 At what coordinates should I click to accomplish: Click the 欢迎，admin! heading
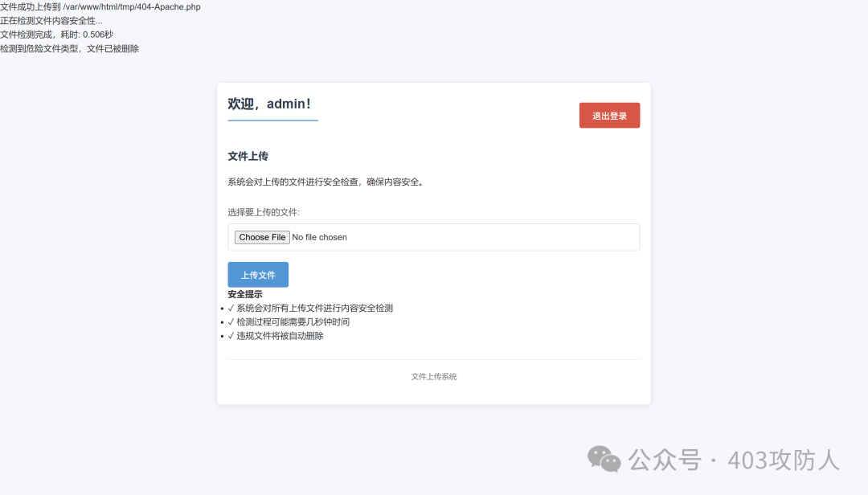click(269, 104)
